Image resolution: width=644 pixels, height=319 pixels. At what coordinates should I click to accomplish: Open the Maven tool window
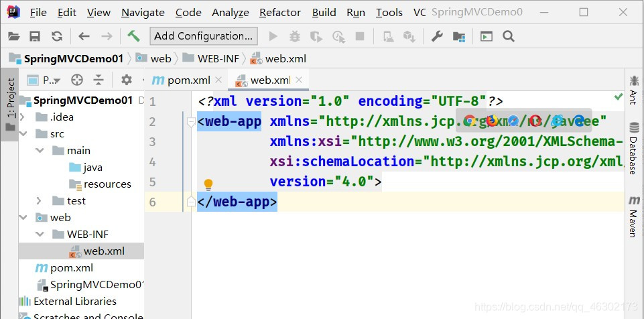[634, 216]
